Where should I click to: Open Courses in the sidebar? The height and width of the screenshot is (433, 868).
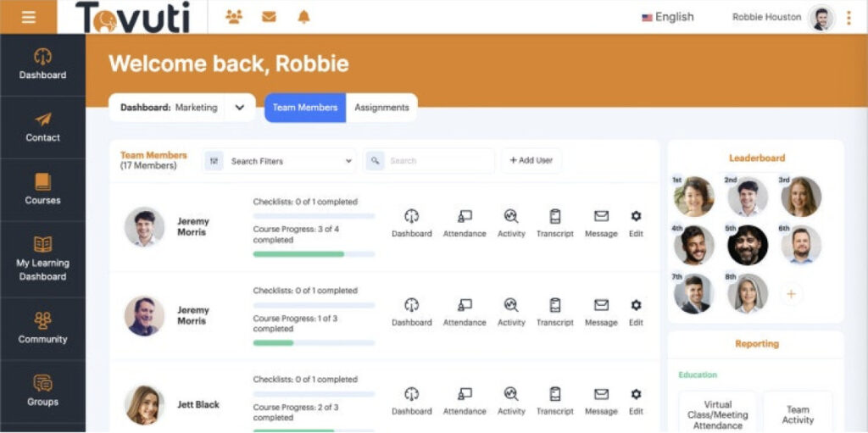coord(42,190)
